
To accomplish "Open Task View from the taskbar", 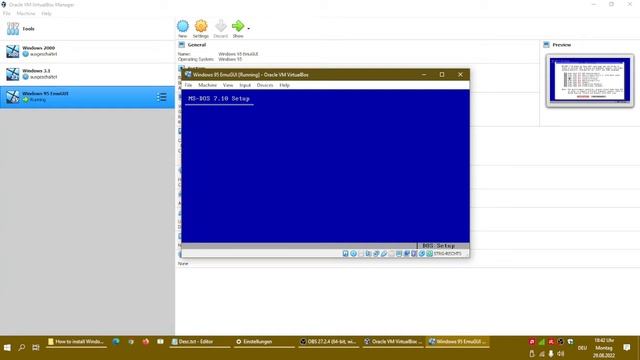I will 36,347.
